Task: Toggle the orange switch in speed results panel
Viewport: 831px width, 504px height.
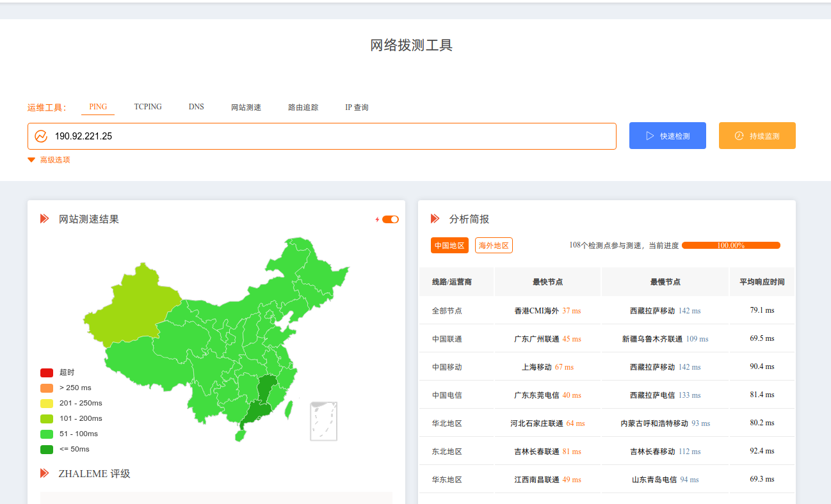Action: click(391, 219)
